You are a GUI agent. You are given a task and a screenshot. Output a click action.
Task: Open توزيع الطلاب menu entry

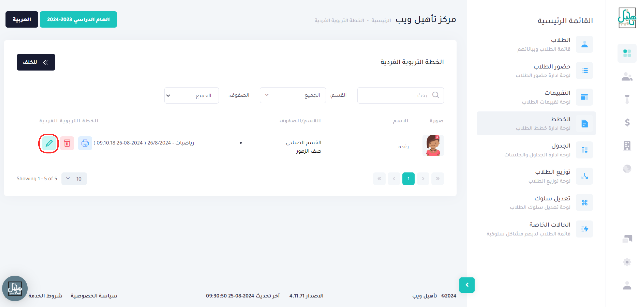(x=536, y=176)
